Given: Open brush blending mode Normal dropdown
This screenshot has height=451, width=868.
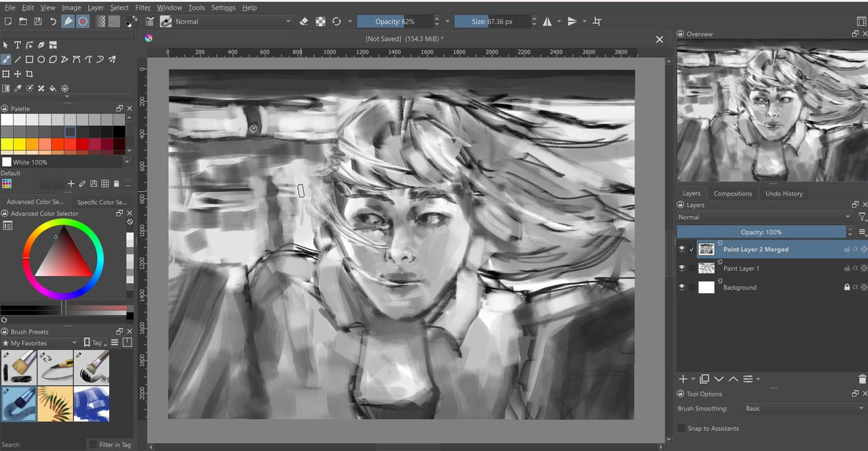Looking at the screenshot, I should 233,22.
